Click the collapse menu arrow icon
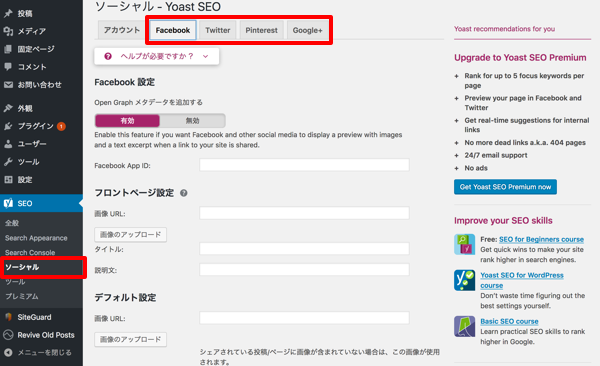The image size is (600, 366). (8, 353)
